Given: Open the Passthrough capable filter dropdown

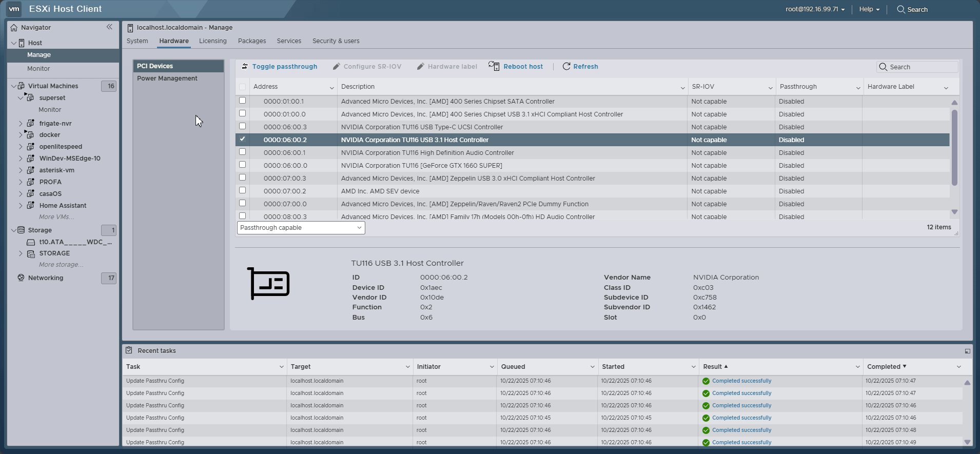Looking at the screenshot, I should (301, 228).
